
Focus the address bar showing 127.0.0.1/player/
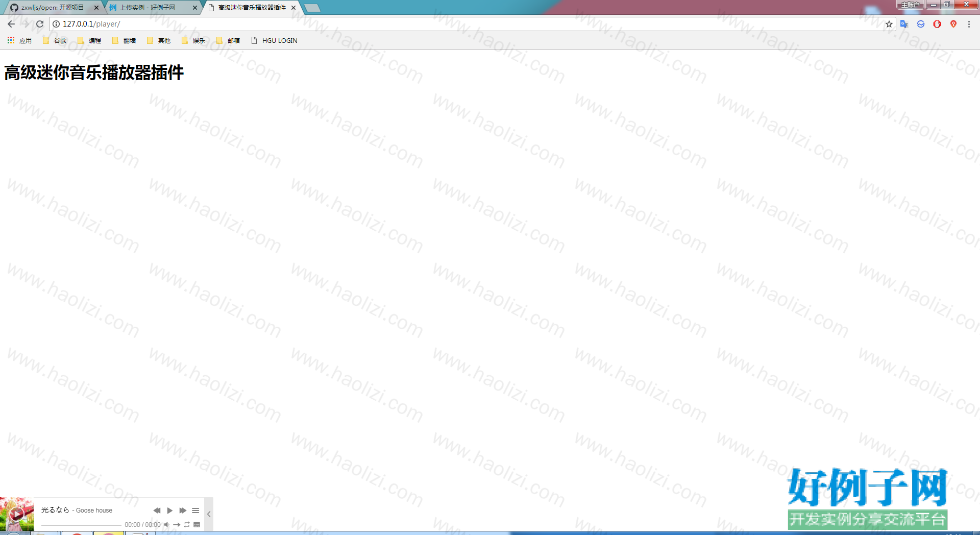coord(472,24)
